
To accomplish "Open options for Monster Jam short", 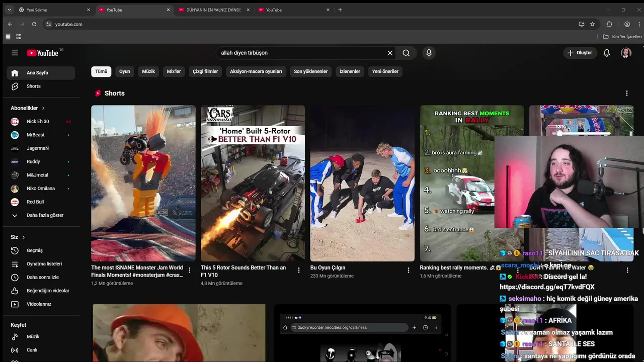I will (x=189, y=270).
